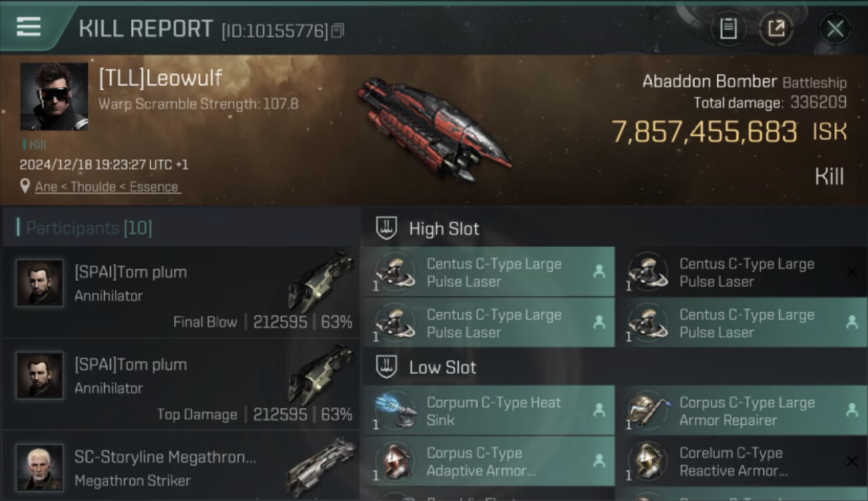Share the kill report via export icon

(x=777, y=29)
